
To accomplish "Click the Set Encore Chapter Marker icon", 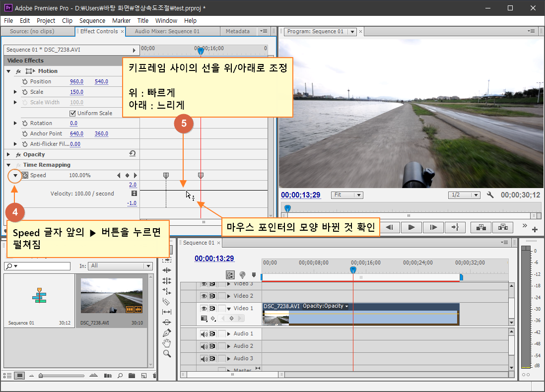I will (243, 275).
